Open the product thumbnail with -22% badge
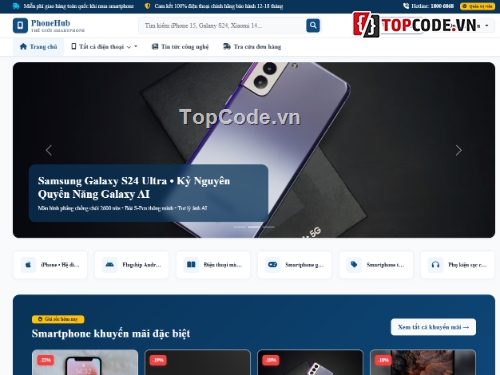Viewport: 500px width, 375px height. click(x=85, y=362)
